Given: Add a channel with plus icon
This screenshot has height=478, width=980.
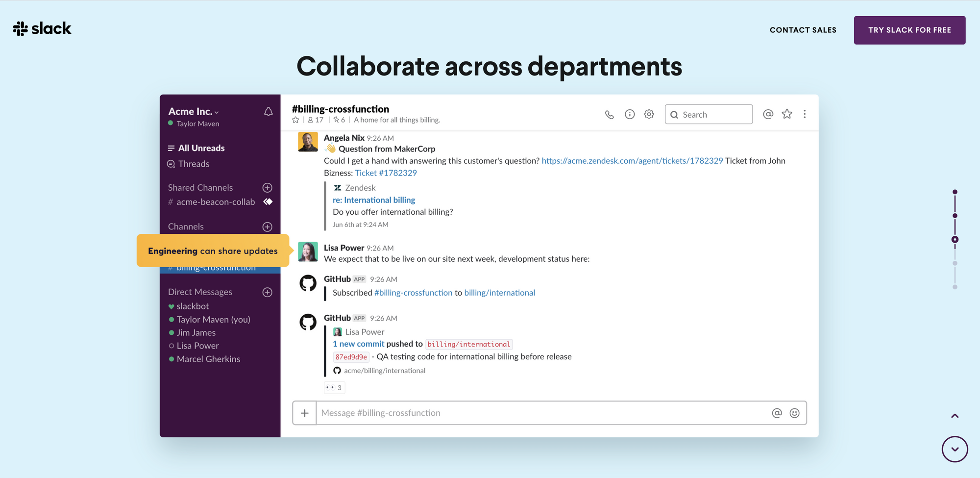Looking at the screenshot, I should (268, 227).
